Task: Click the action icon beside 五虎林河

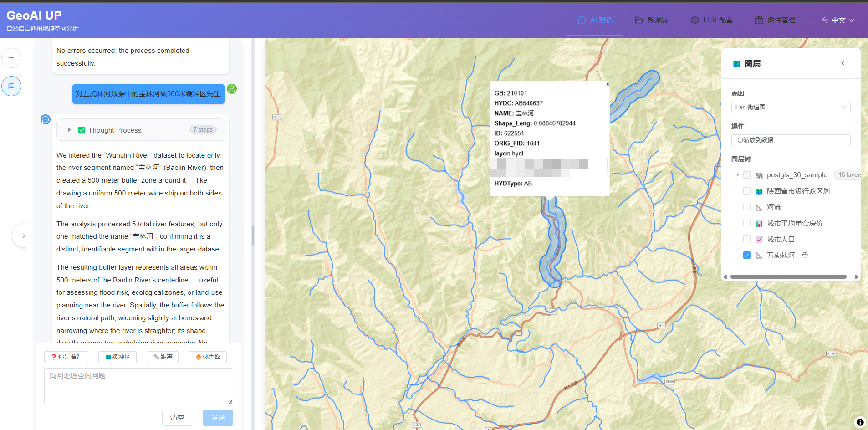Action: click(805, 255)
